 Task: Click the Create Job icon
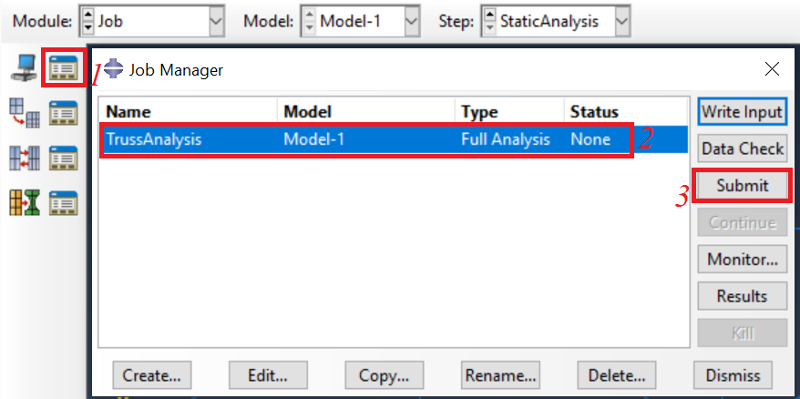[x=23, y=68]
